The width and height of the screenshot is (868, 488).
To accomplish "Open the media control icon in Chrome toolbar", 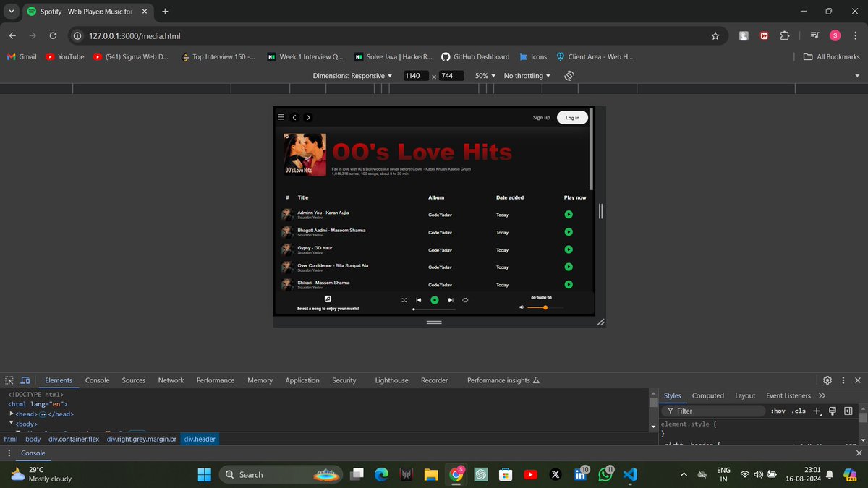I will coord(814,35).
